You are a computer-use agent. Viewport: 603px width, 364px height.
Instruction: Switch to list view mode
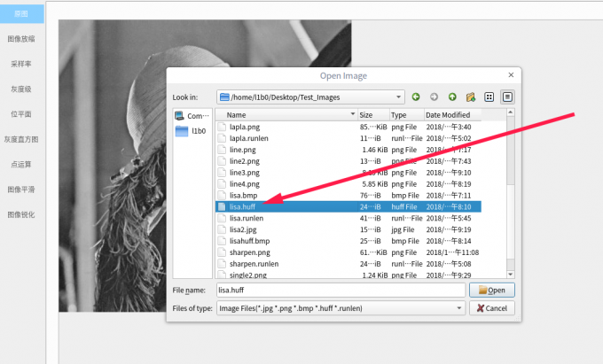click(489, 97)
